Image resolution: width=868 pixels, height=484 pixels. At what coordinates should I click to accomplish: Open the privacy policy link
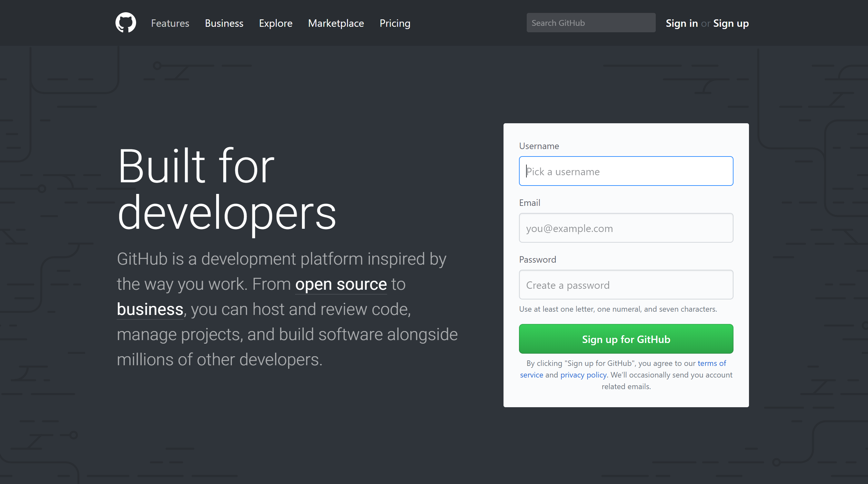click(x=583, y=375)
